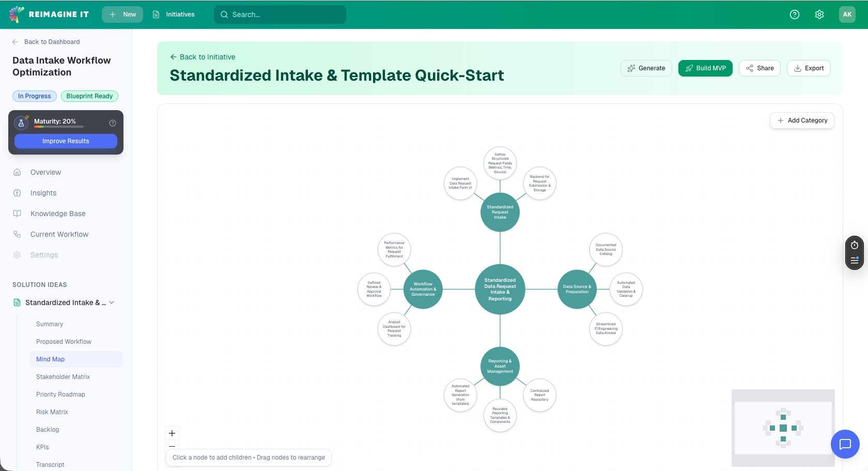The image size is (868, 471).
Task: Expand the Standardized Intake solution idea chevron
Action: coord(113,302)
